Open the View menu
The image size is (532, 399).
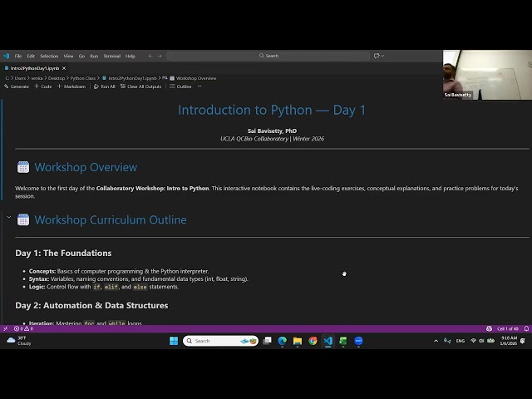pyautogui.click(x=68, y=56)
